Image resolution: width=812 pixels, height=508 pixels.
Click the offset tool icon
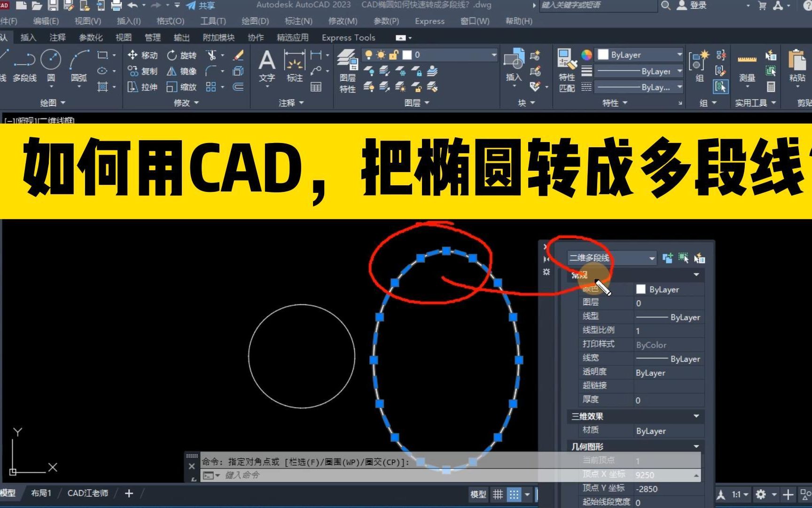(x=239, y=87)
